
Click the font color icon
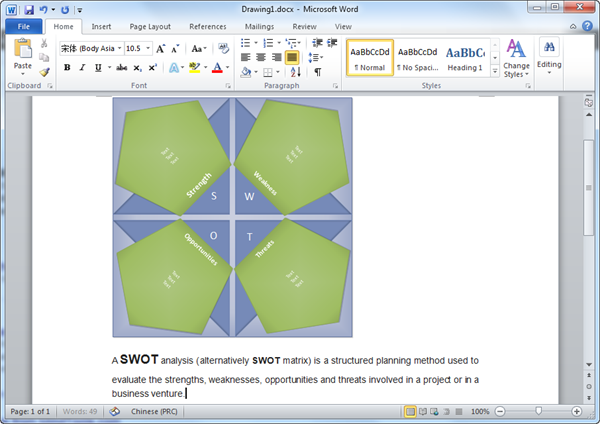tap(217, 68)
